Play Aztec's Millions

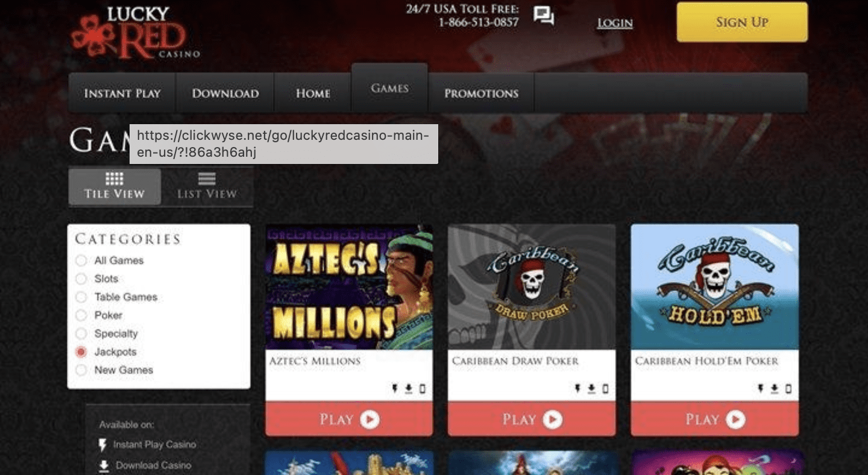(x=349, y=419)
